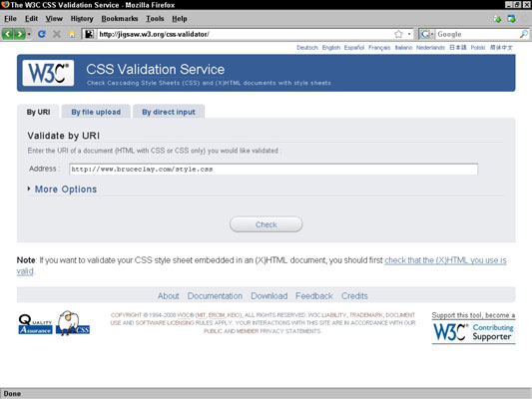Switch language to Nederlands
Screen dimensions: 532x399
click(430, 48)
